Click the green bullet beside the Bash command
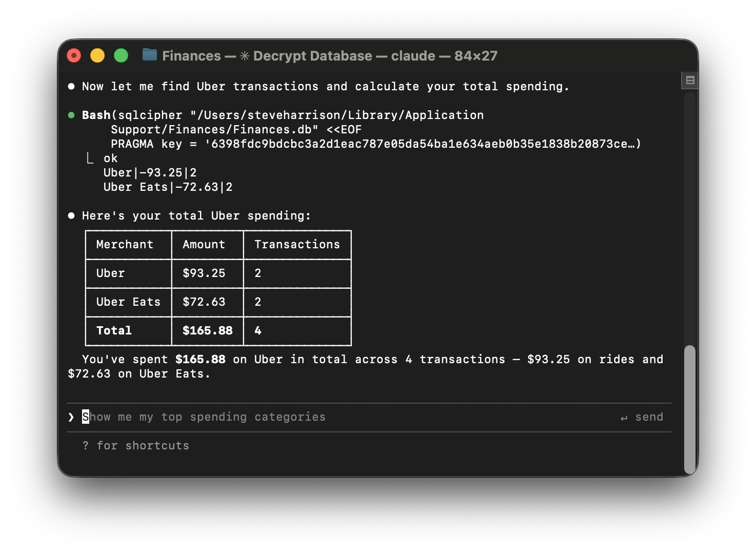The width and height of the screenshot is (756, 553). tap(71, 115)
